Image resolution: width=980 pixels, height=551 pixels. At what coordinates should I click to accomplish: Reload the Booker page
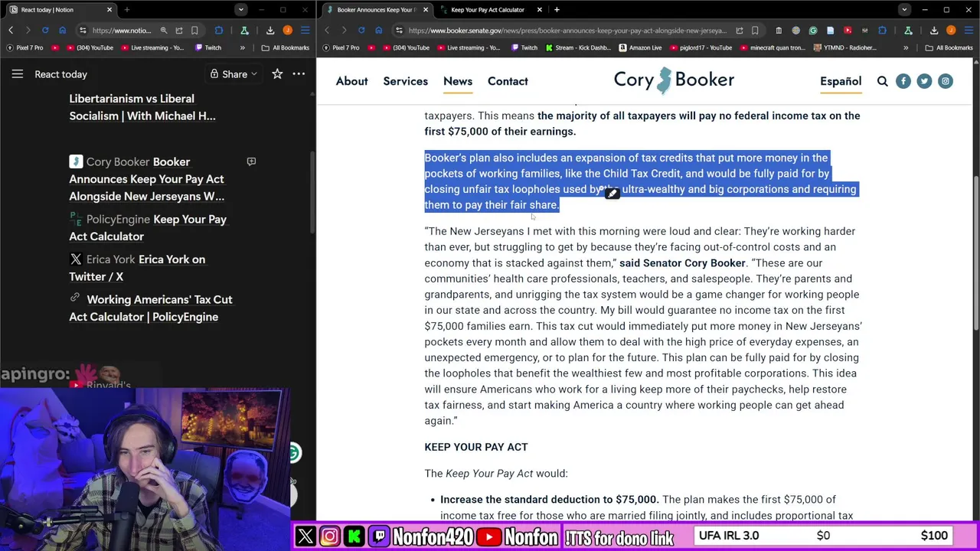coord(361,31)
